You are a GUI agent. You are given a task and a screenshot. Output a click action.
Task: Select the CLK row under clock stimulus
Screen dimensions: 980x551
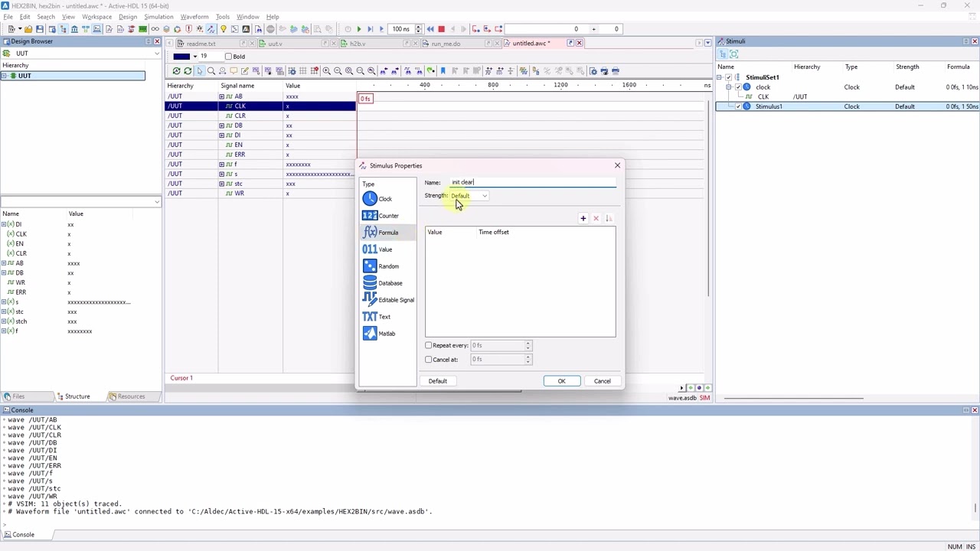click(x=848, y=97)
